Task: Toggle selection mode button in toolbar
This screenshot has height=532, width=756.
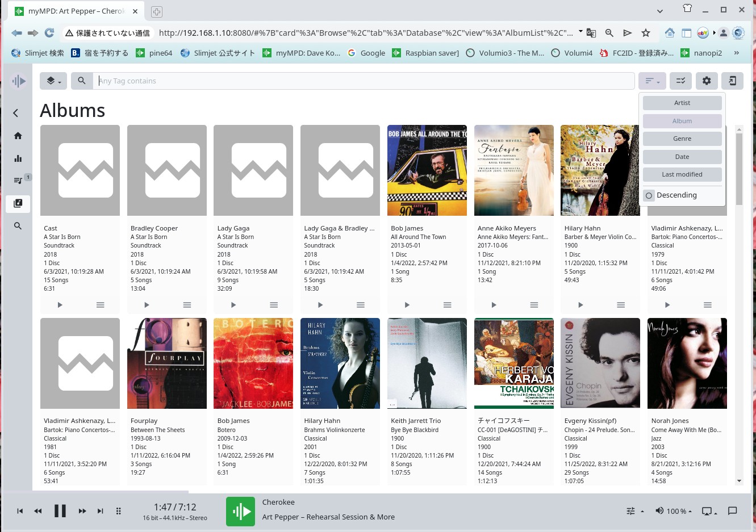Action: [680, 81]
